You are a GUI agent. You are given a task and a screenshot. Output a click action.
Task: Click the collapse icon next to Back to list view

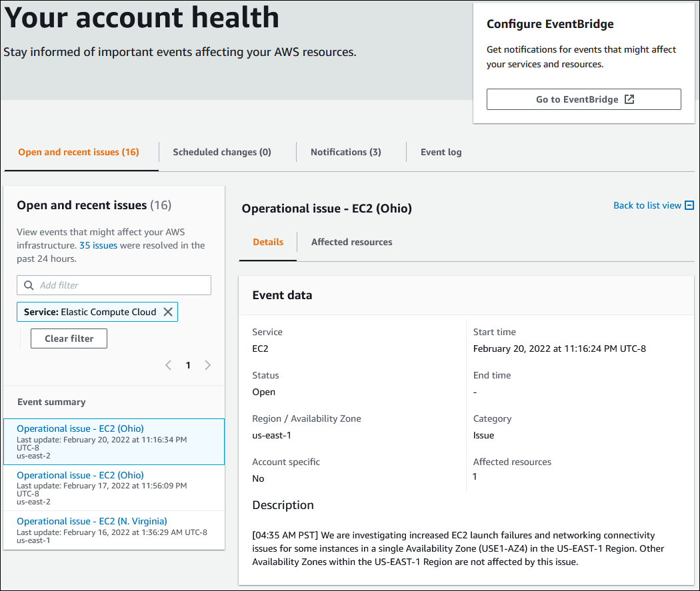click(689, 205)
